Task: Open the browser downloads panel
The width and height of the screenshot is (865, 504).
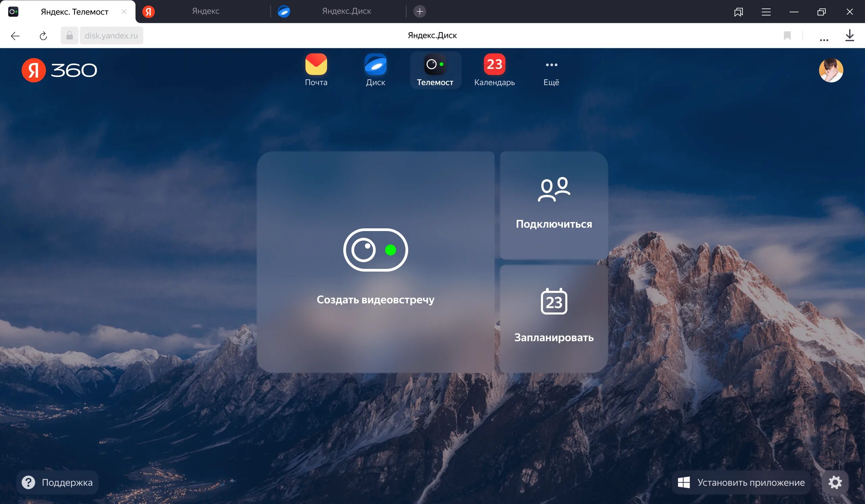Action: coord(849,35)
